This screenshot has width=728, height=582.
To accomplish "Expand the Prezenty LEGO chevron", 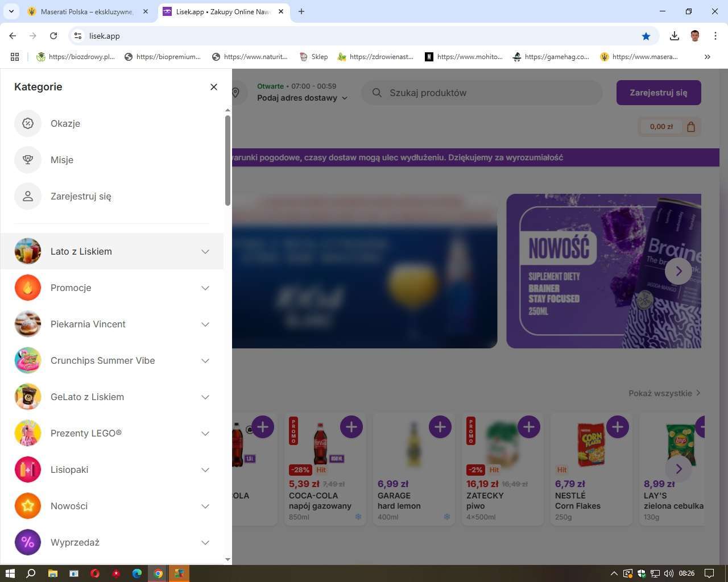I will pyautogui.click(x=205, y=433).
